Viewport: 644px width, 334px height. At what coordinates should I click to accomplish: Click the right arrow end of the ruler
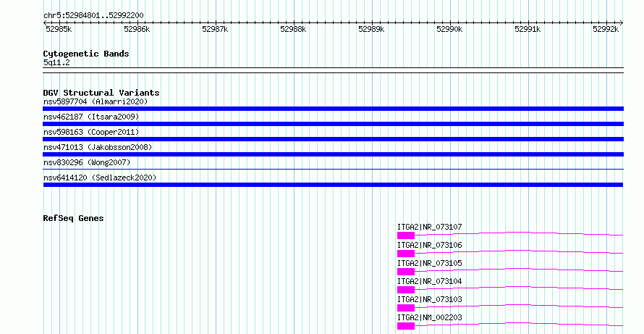coord(622,23)
